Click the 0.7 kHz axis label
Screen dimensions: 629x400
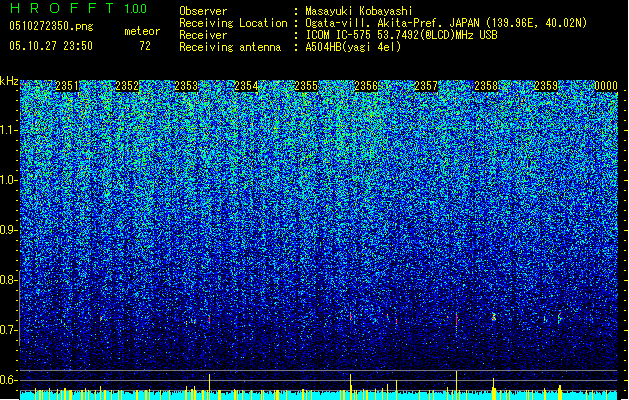point(8,330)
